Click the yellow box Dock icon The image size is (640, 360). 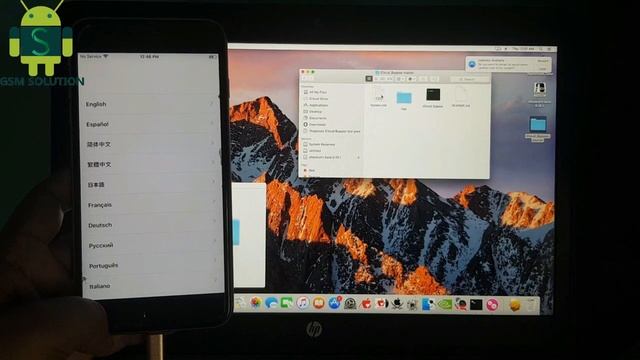(515, 305)
